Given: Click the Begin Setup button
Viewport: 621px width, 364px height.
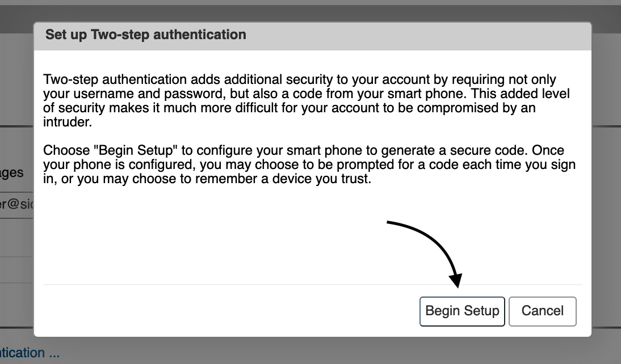Looking at the screenshot, I should pos(462,311).
